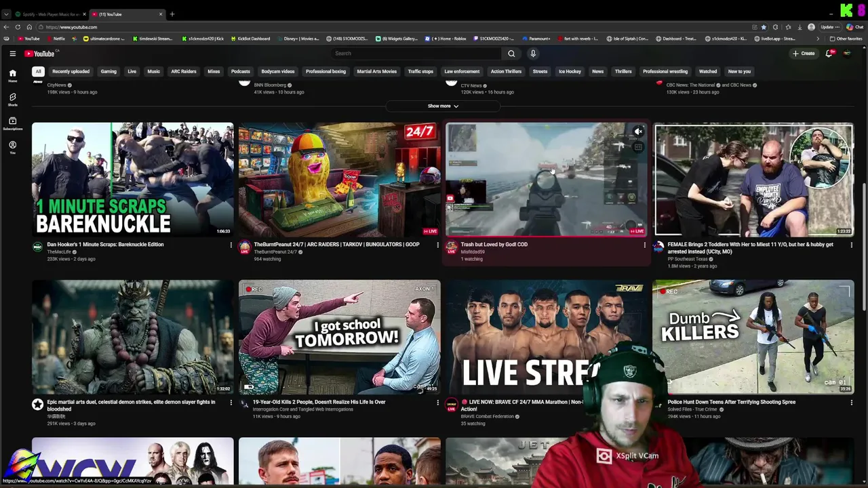The height and width of the screenshot is (488, 868).
Task: Open Epic martial arts duel title
Action: coord(131,405)
